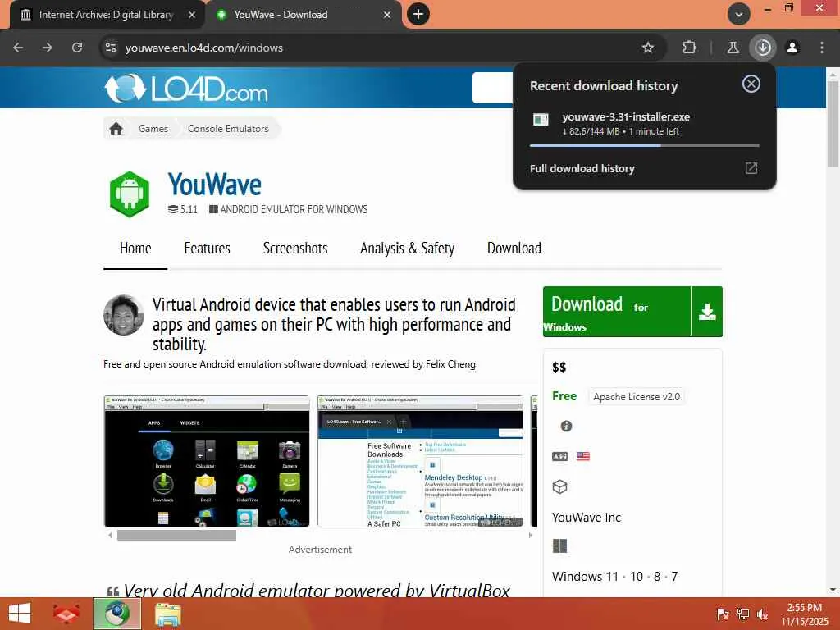The image size is (840, 630).
Task: Click the Action Center flag tray icon
Action: pos(723,614)
